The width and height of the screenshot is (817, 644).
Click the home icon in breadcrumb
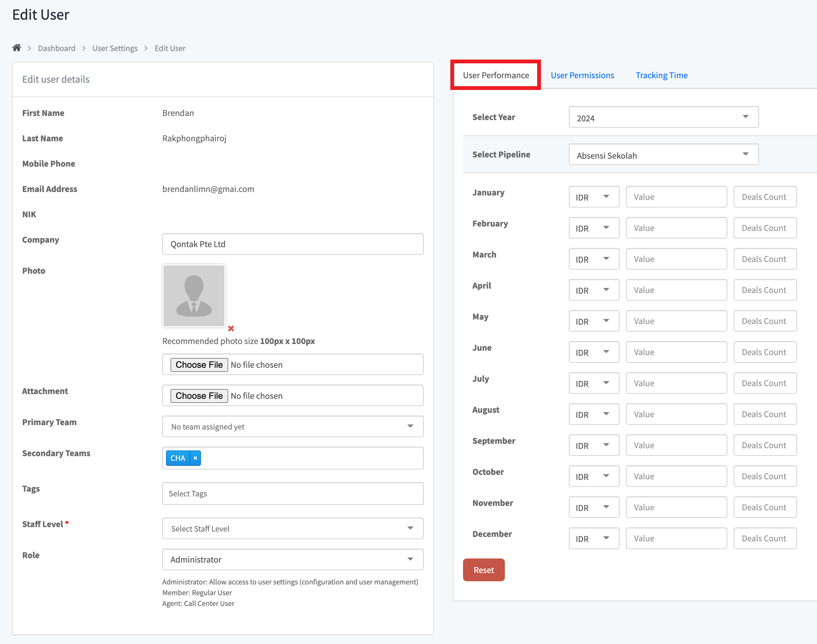coord(16,48)
